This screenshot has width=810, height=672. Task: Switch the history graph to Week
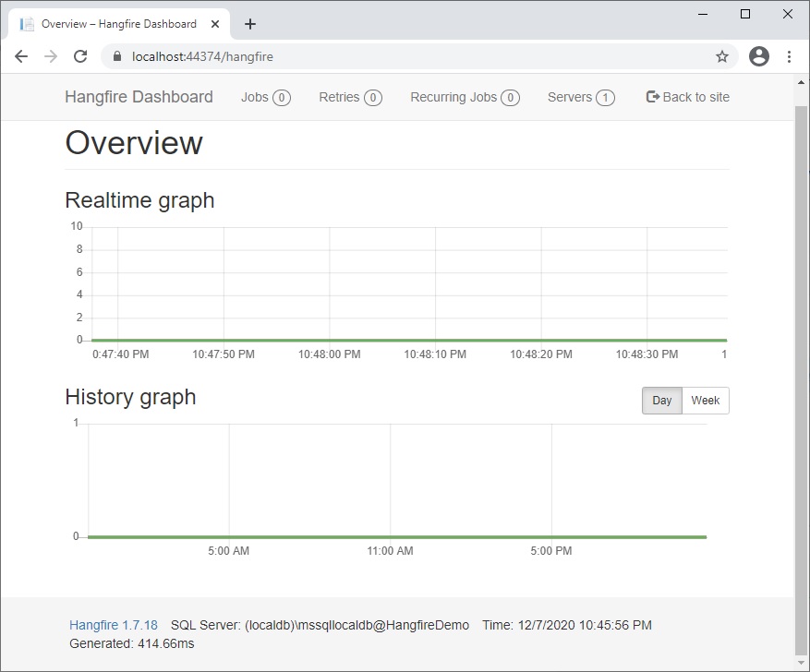[705, 401]
